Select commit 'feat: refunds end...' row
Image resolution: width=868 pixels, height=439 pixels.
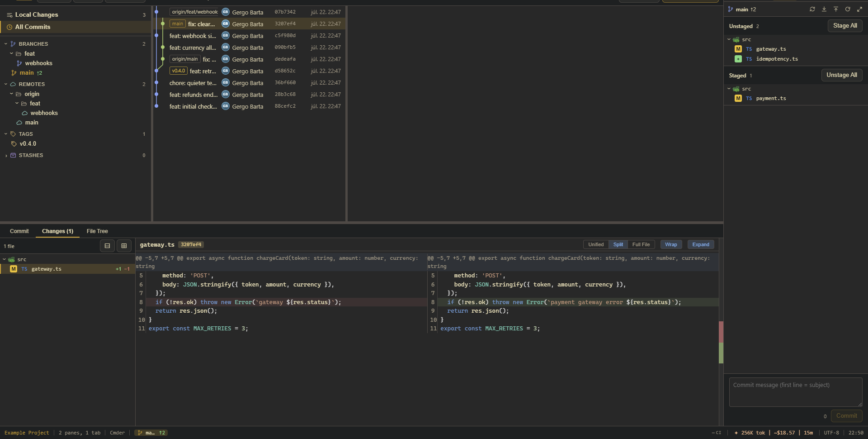click(x=249, y=95)
